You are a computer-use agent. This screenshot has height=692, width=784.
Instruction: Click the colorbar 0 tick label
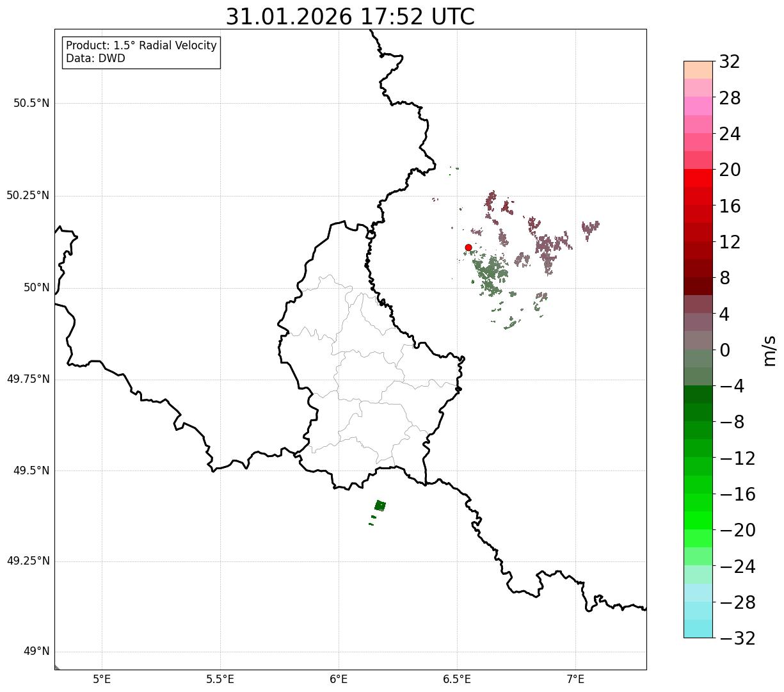(724, 350)
